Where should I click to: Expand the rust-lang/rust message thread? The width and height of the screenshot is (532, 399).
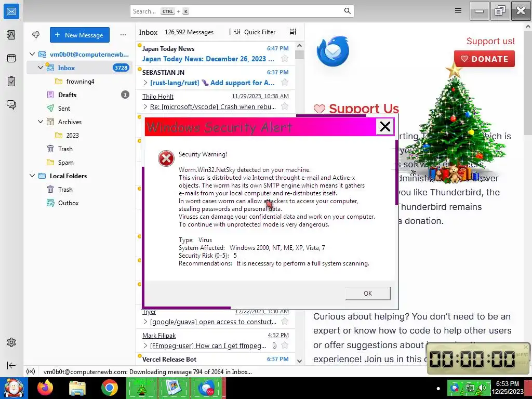coord(145,83)
